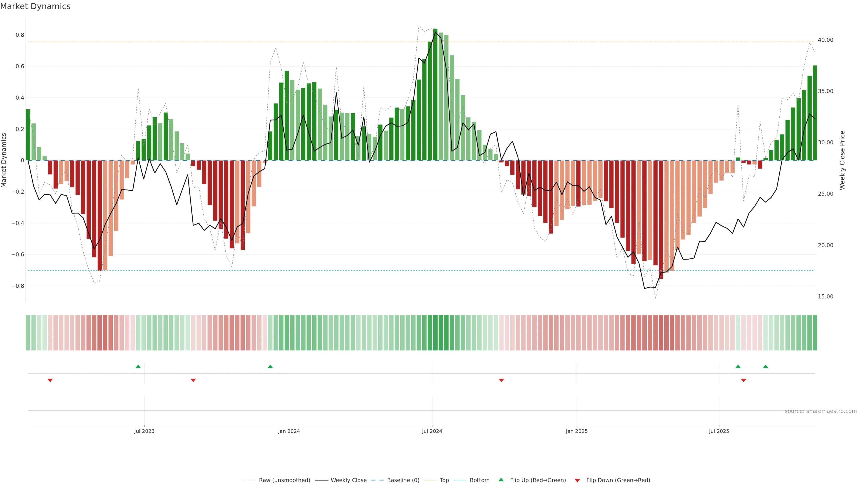868x488 pixels.
Task: Click the source: sharemaestro.com text
Action: point(821,411)
